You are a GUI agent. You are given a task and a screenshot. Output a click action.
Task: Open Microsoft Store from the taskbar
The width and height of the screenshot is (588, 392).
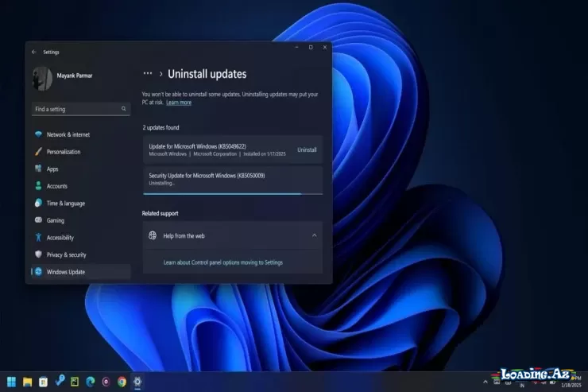[x=43, y=382]
